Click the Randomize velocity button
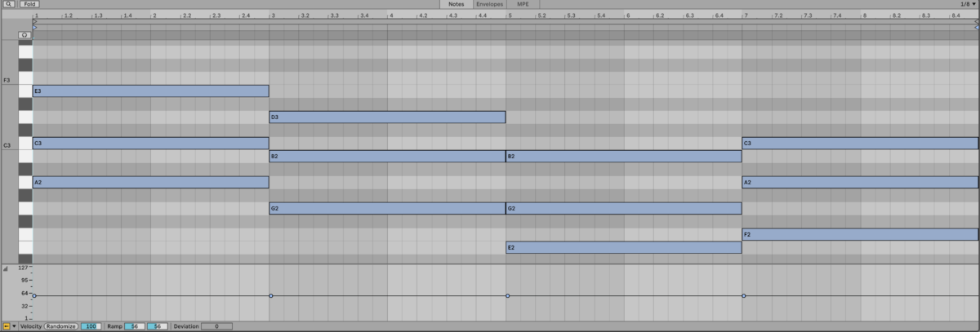 click(x=61, y=326)
